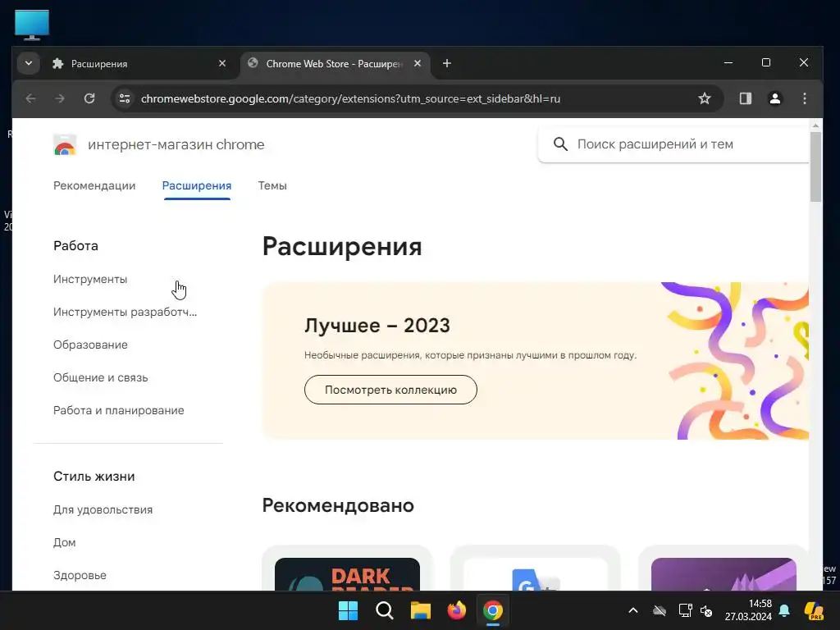Open the Работа и планирование category
Viewport: 840px width, 630px height.
pyautogui.click(x=118, y=410)
